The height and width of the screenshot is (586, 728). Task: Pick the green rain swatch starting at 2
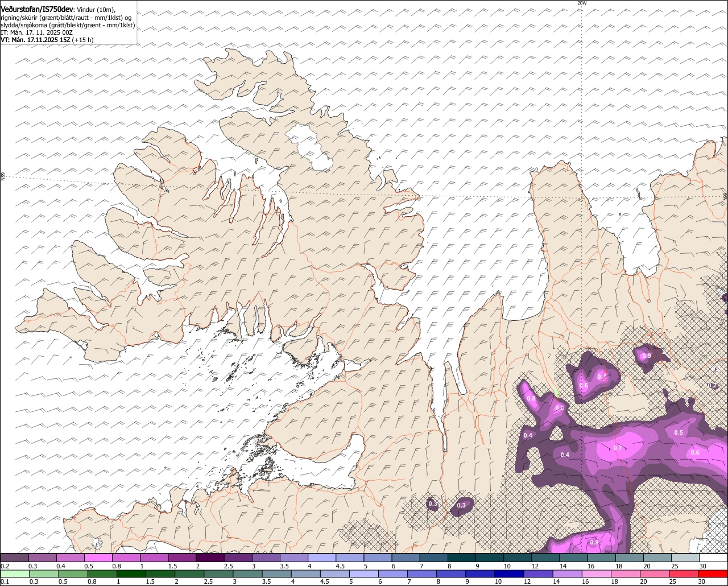(191, 574)
